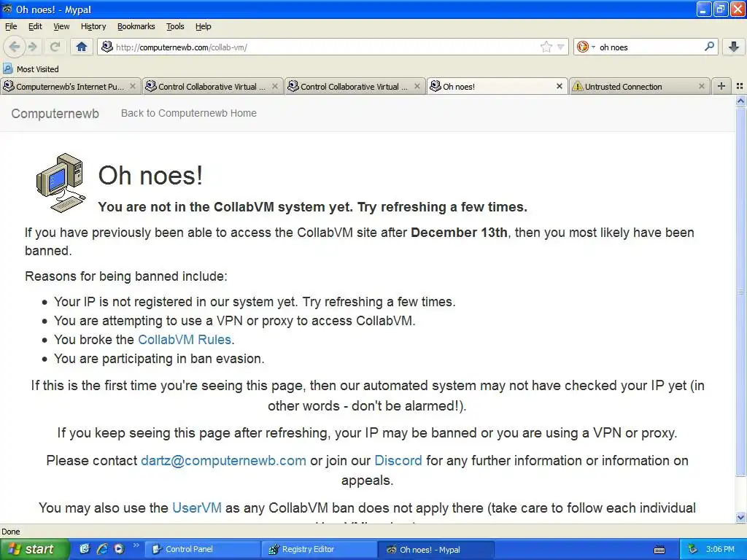Click the Forward arrow button
This screenshot has height=560, width=747.
click(32, 47)
